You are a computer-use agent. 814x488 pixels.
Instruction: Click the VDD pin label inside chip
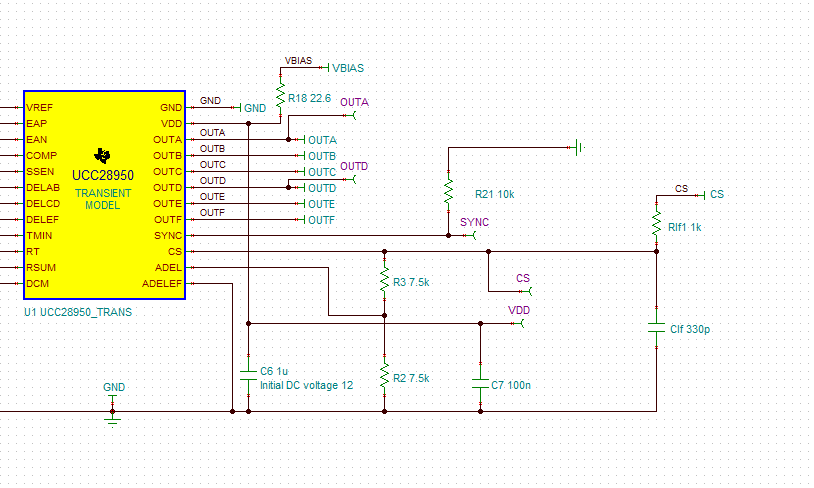tap(171, 124)
